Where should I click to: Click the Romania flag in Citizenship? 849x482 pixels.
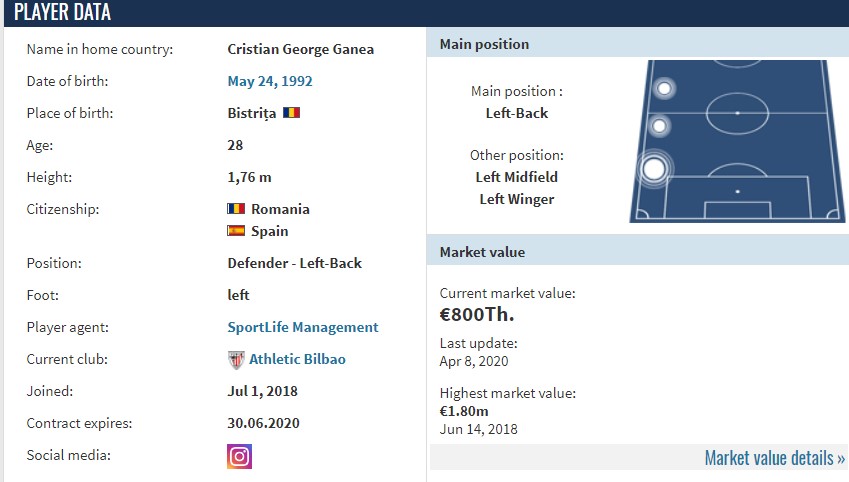coord(236,209)
